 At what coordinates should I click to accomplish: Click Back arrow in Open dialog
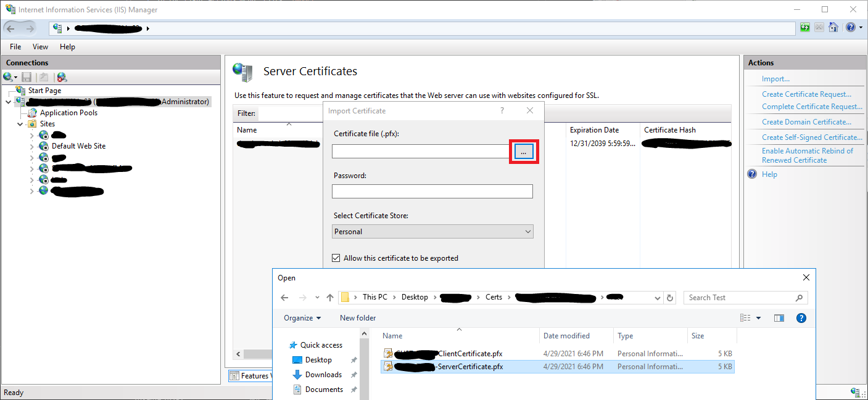click(284, 298)
